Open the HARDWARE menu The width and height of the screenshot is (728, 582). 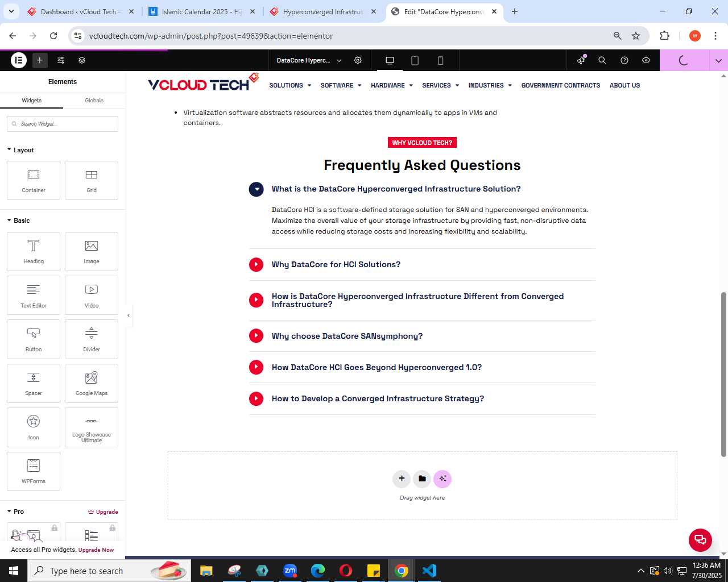(392, 85)
